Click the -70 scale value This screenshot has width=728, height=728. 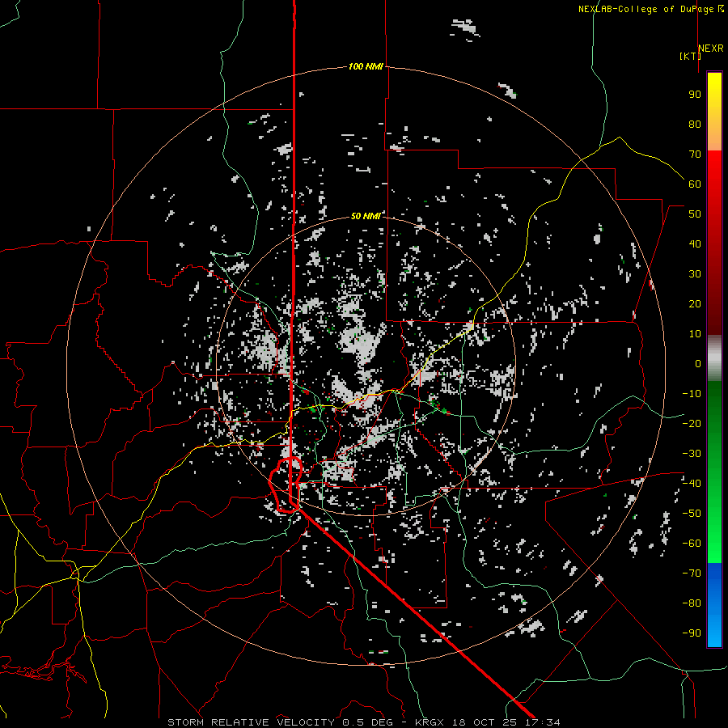[x=692, y=574]
